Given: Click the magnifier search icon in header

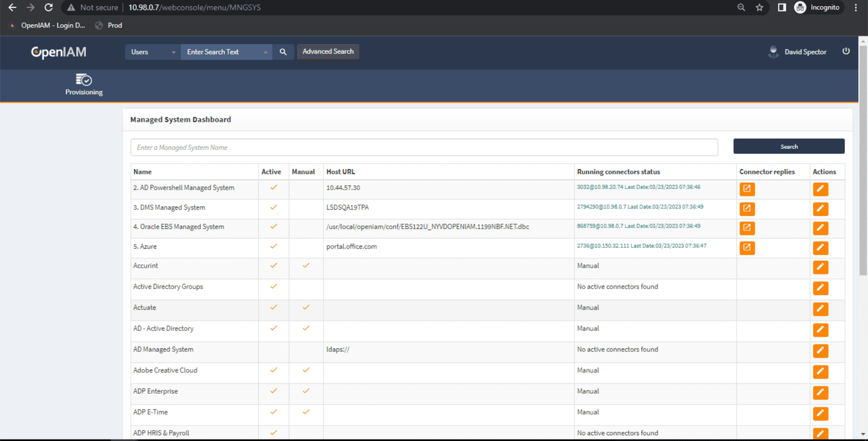Looking at the screenshot, I should point(283,52).
